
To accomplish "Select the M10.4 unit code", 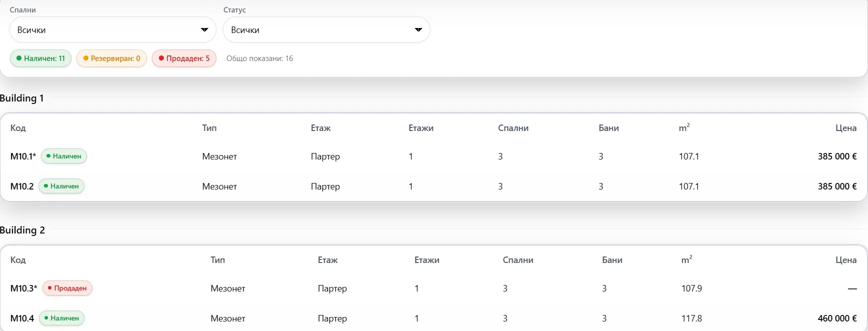I will (22, 318).
